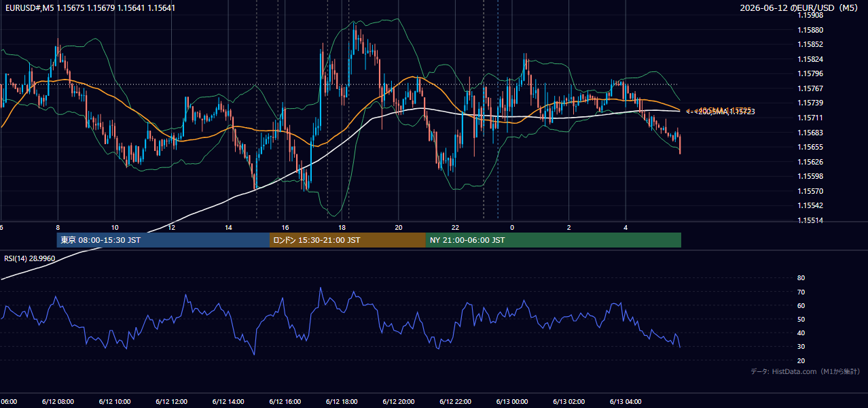Click price axis label 1.15739
Screen dimensions: 868x408
point(811,103)
